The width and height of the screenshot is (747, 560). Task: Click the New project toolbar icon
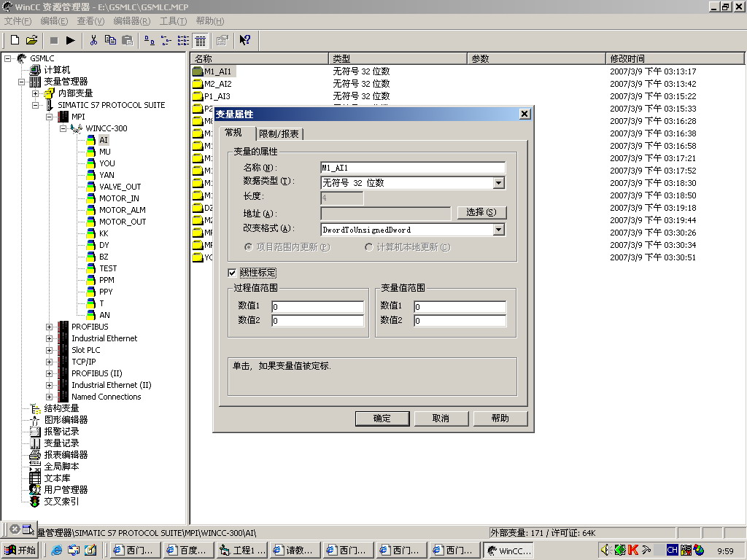tap(15, 40)
